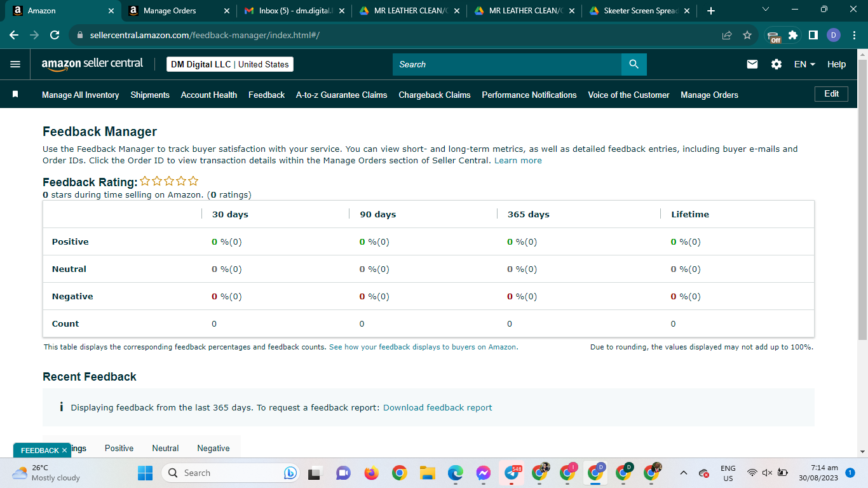This screenshot has width=868, height=488.
Task: Open a new browser tab
Action: coord(710,11)
